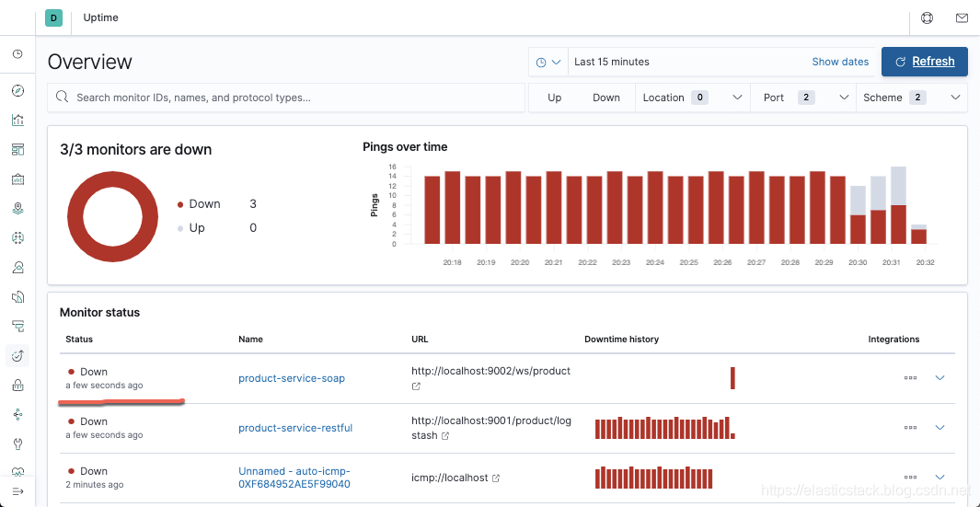Open integrations ellipsis for product-service-restful

(910, 428)
